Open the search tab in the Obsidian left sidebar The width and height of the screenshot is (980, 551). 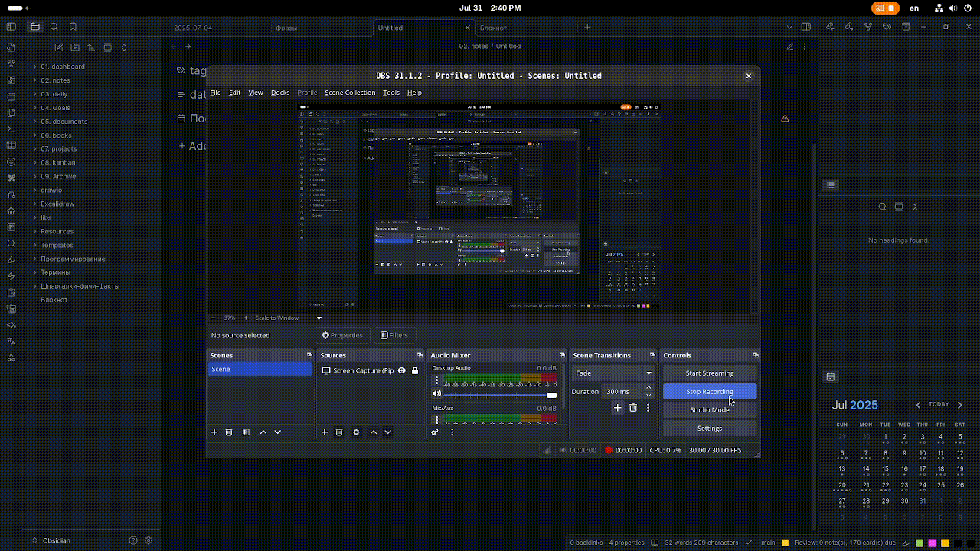(x=54, y=27)
